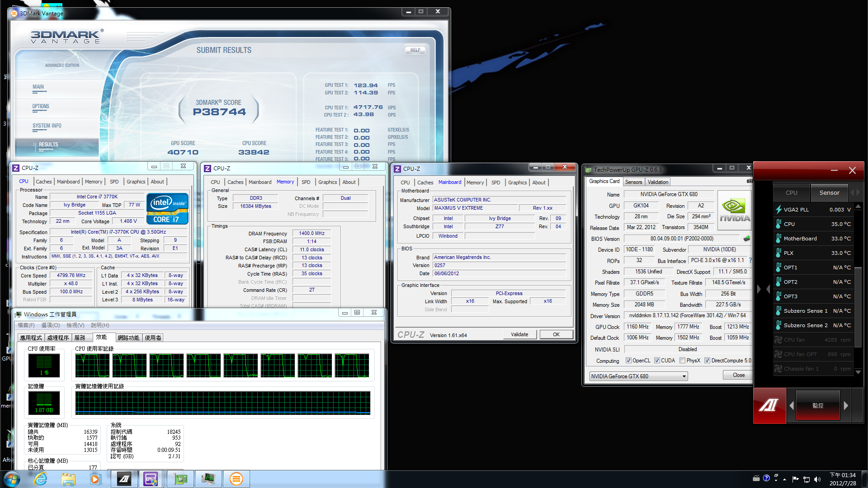868x488 pixels.
Task: Click AI Suite sensor list down arrow
Action: (858, 372)
